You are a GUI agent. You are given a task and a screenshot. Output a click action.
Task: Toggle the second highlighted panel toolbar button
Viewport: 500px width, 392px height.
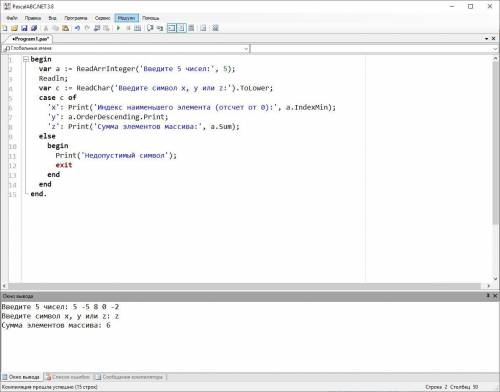[x=181, y=28]
